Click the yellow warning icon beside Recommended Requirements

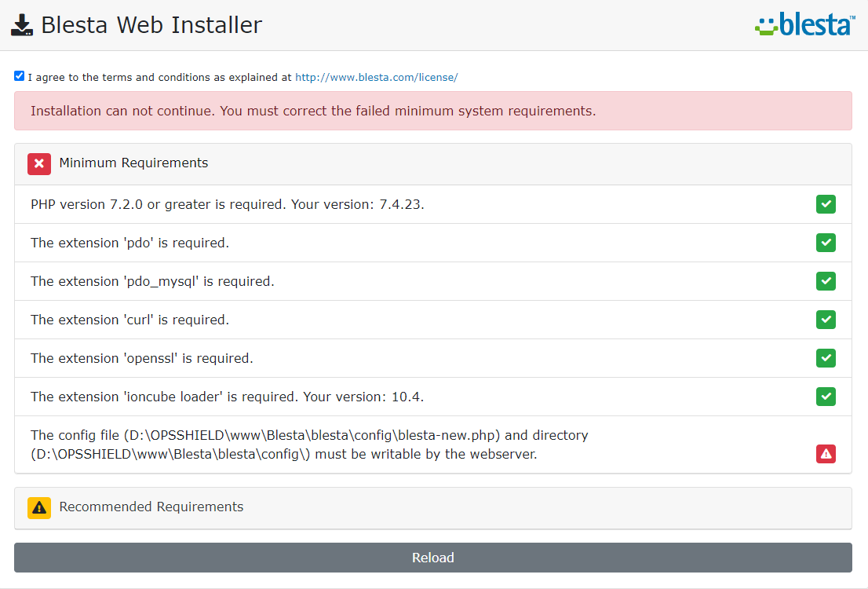tap(39, 507)
